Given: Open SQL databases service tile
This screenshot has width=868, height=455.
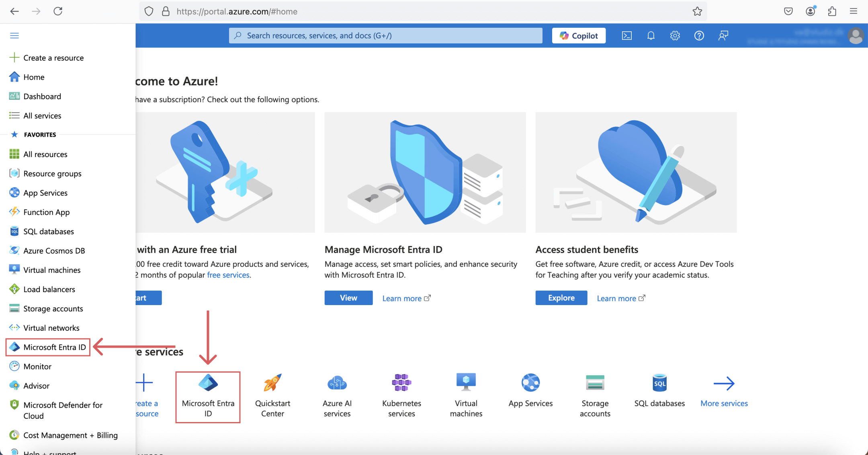Looking at the screenshot, I should [x=659, y=391].
